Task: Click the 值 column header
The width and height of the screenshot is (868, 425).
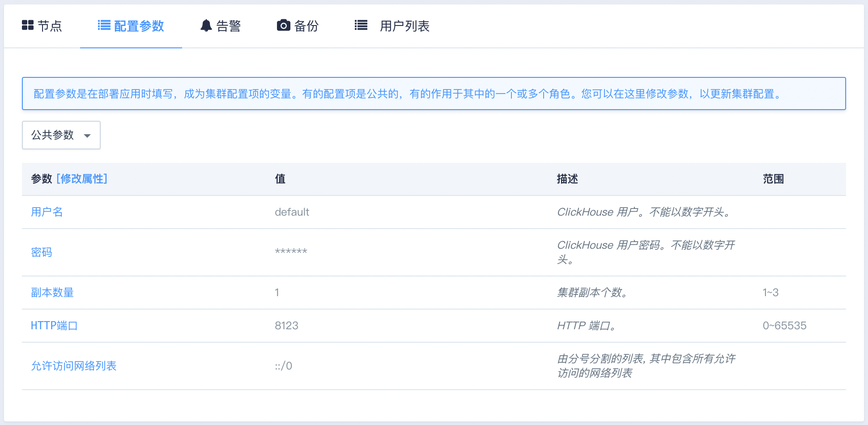Action: point(281,179)
